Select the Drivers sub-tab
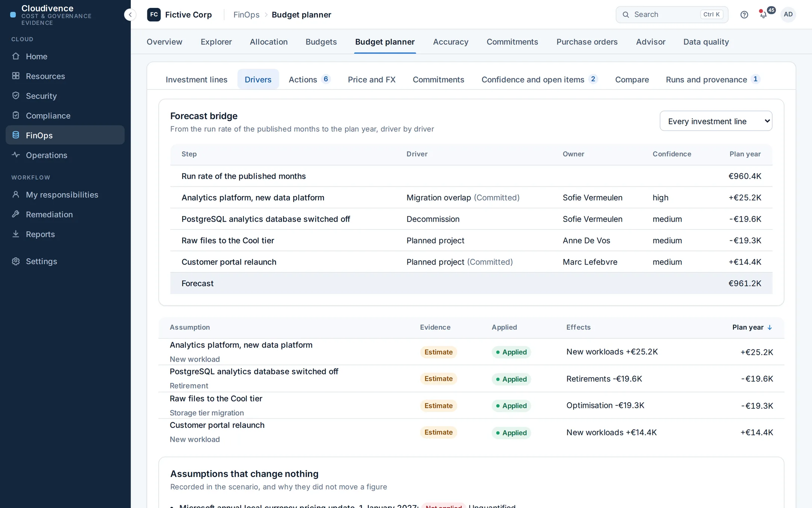 (258, 79)
